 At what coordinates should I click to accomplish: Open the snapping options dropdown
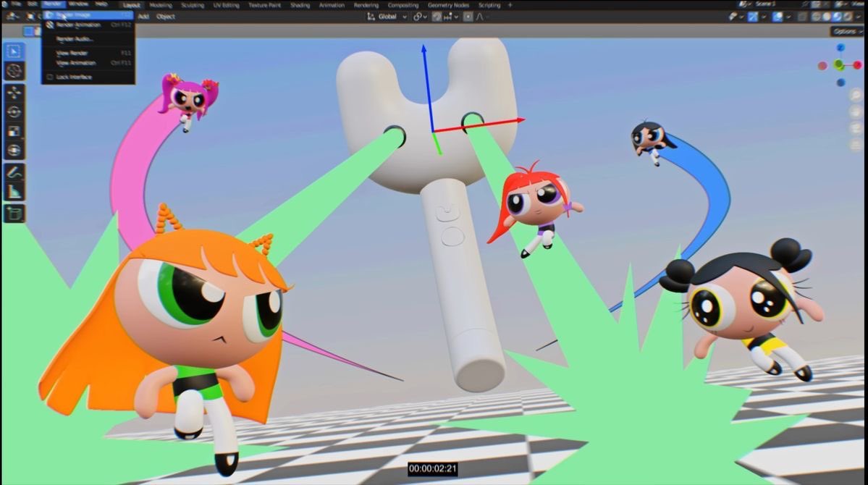click(x=456, y=17)
